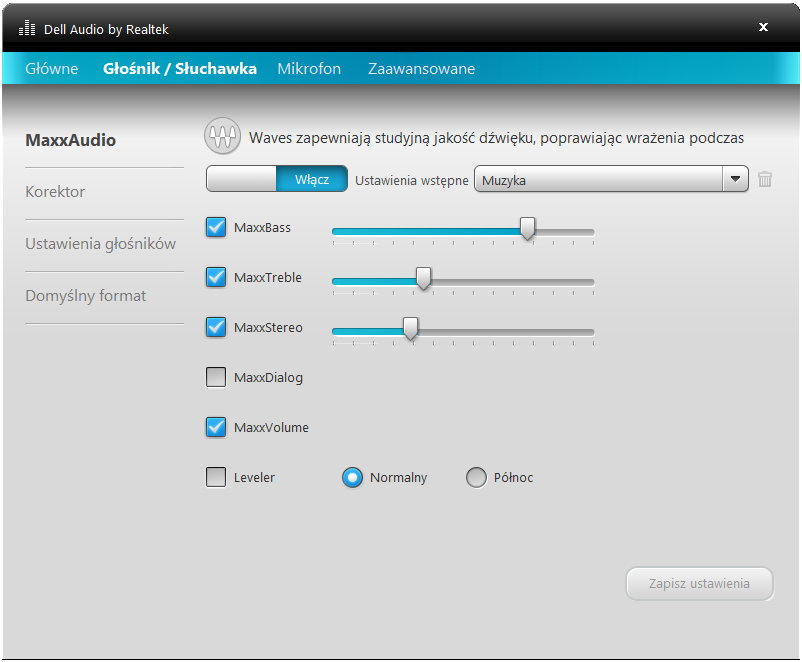Disable the MaxxStereo checkbox
802x662 pixels.
[216, 327]
